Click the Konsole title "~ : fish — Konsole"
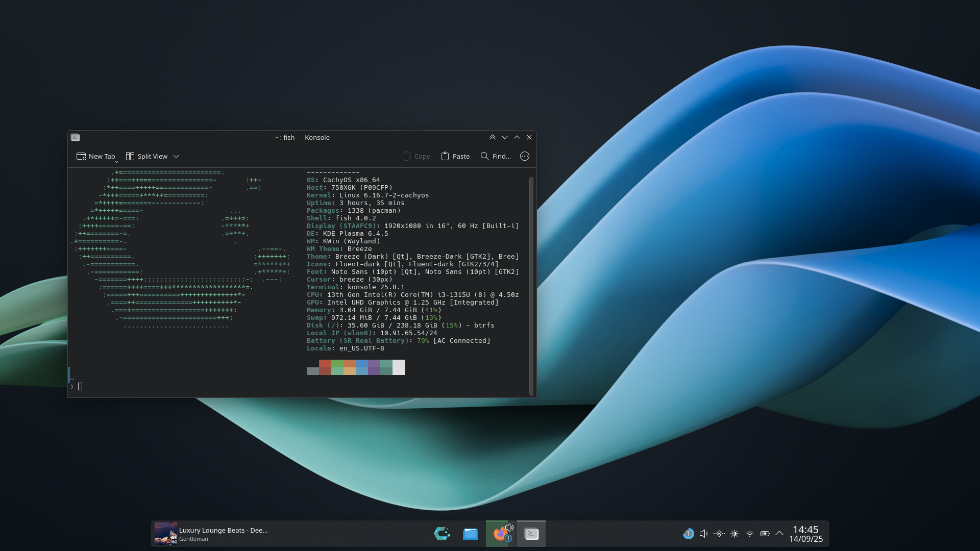 tap(302, 137)
